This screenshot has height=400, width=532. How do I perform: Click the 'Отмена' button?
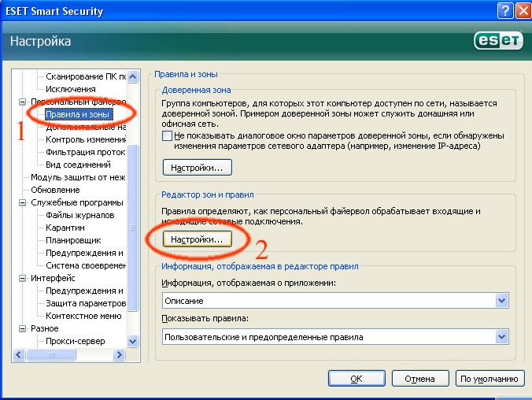[x=420, y=379]
